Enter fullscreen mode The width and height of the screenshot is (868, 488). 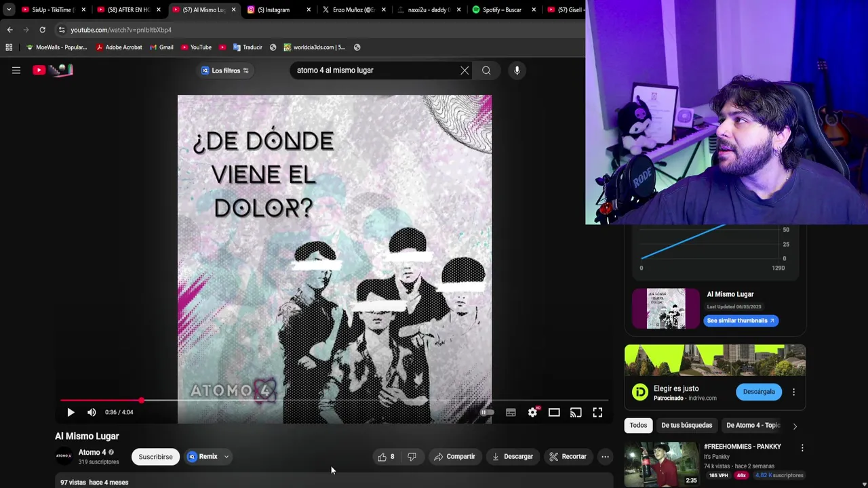click(597, 412)
